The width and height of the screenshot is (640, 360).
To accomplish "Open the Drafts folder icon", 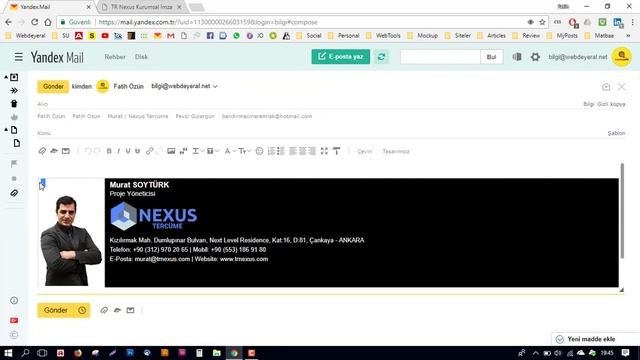I will (x=14, y=130).
